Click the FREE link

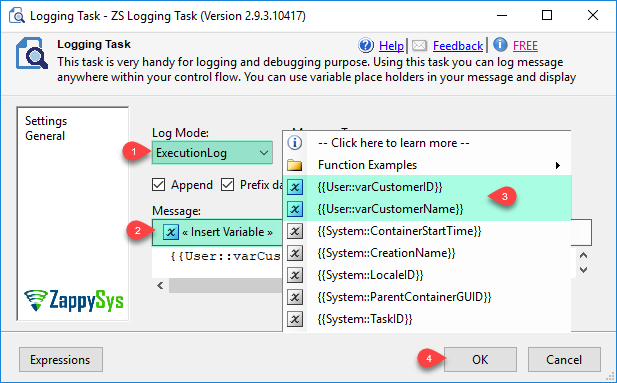[525, 46]
